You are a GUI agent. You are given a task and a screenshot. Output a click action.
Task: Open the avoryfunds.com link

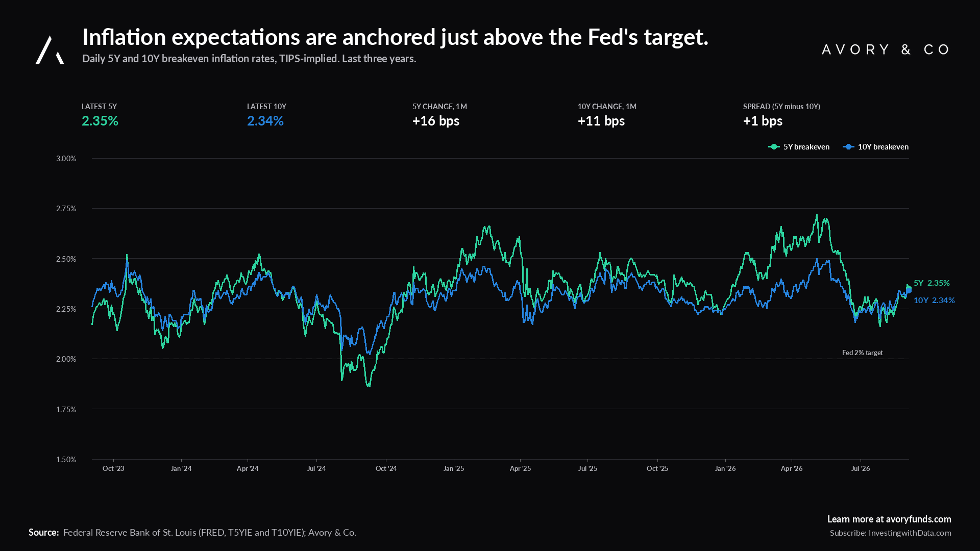tap(889, 519)
